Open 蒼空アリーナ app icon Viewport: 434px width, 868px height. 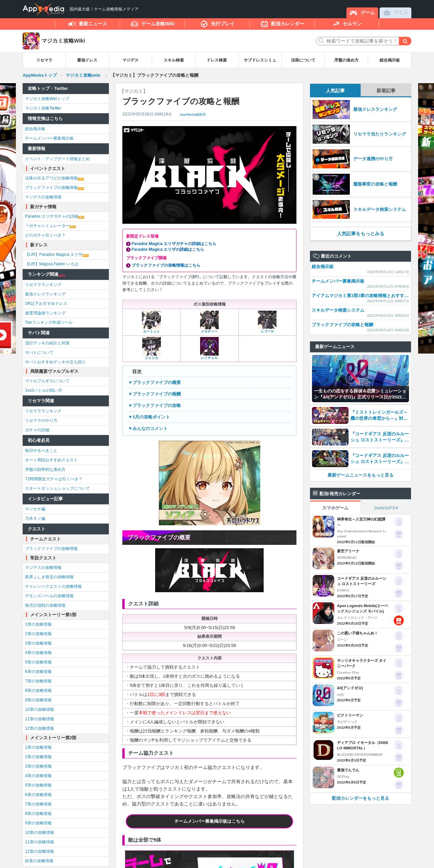click(323, 558)
